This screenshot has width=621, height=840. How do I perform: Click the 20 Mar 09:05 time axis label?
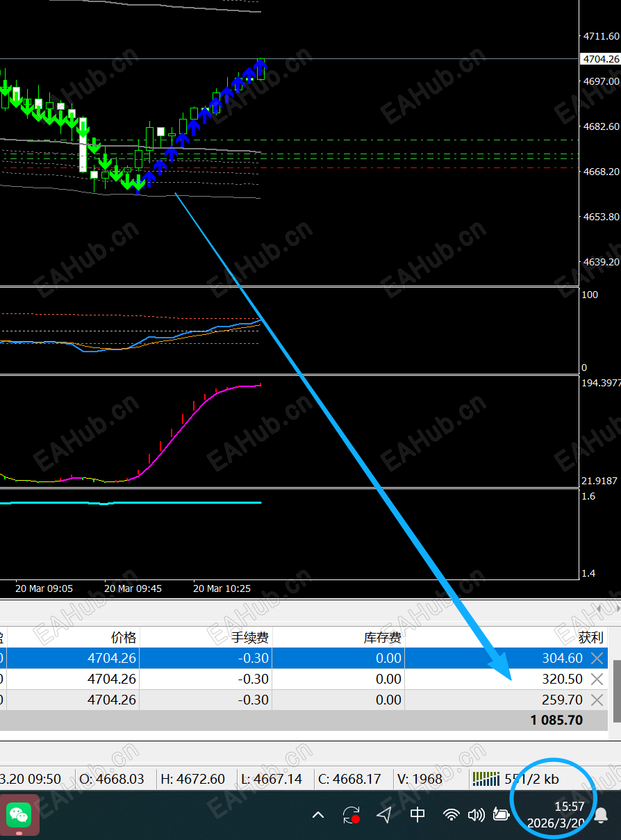44,588
